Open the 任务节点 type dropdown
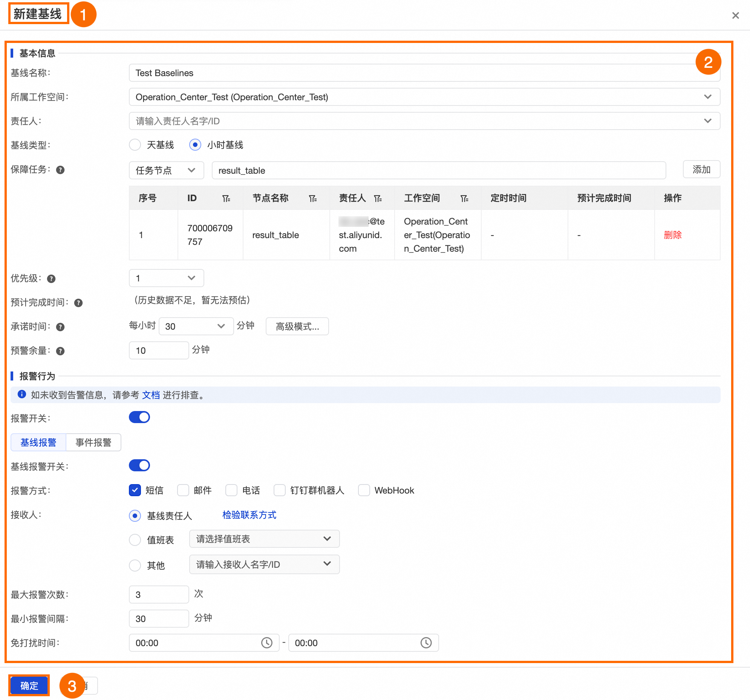 tap(166, 170)
